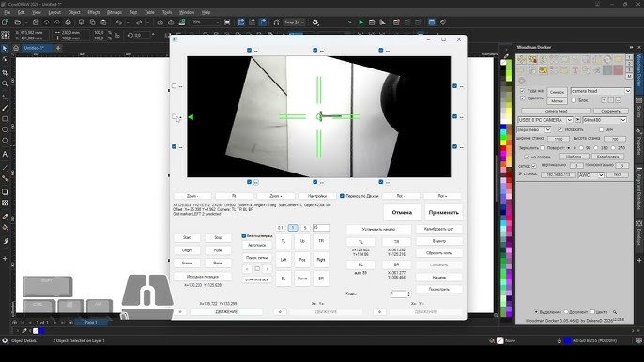Click the Welcome screen home icon
Image resolution: width=644 pixels, height=362 pixels.
16,48
